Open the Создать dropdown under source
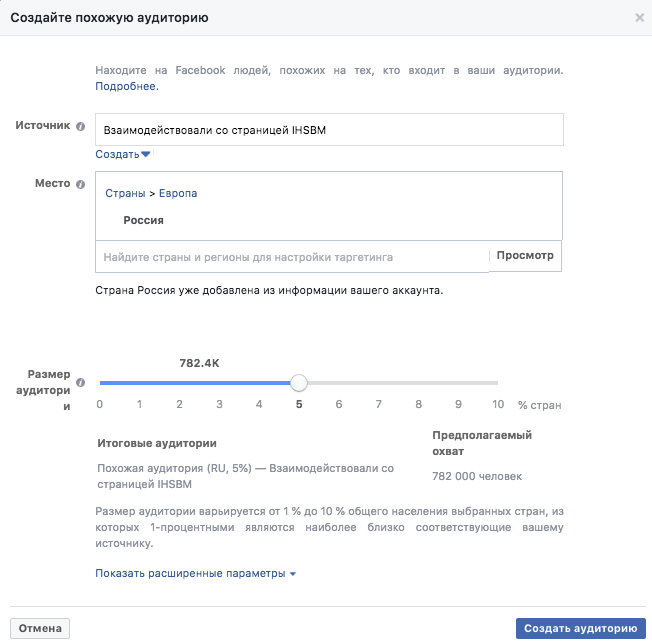This screenshot has height=644, width=652. coord(123,154)
